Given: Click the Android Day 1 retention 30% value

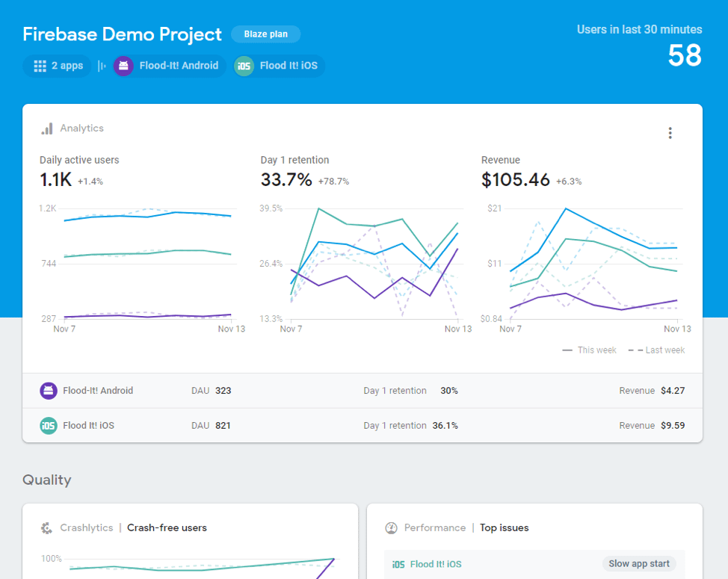Looking at the screenshot, I should (x=449, y=391).
